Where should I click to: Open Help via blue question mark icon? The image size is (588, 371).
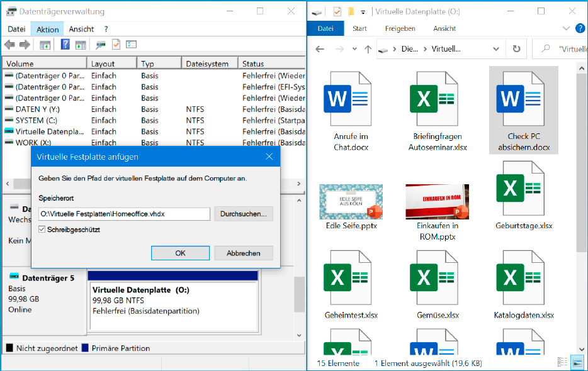(65, 45)
